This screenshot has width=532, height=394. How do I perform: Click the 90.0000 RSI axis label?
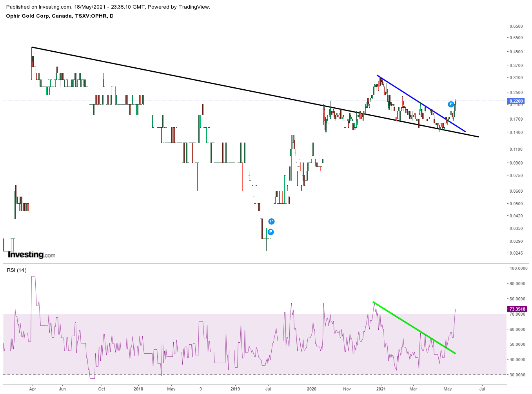click(x=517, y=284)
